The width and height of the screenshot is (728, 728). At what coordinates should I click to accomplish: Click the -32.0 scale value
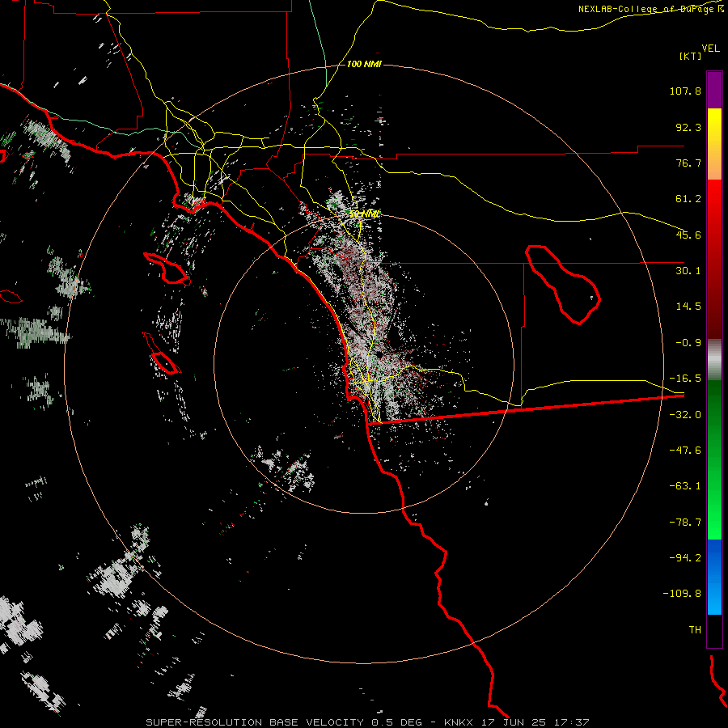pyautogui.click(x=685, y=415)
